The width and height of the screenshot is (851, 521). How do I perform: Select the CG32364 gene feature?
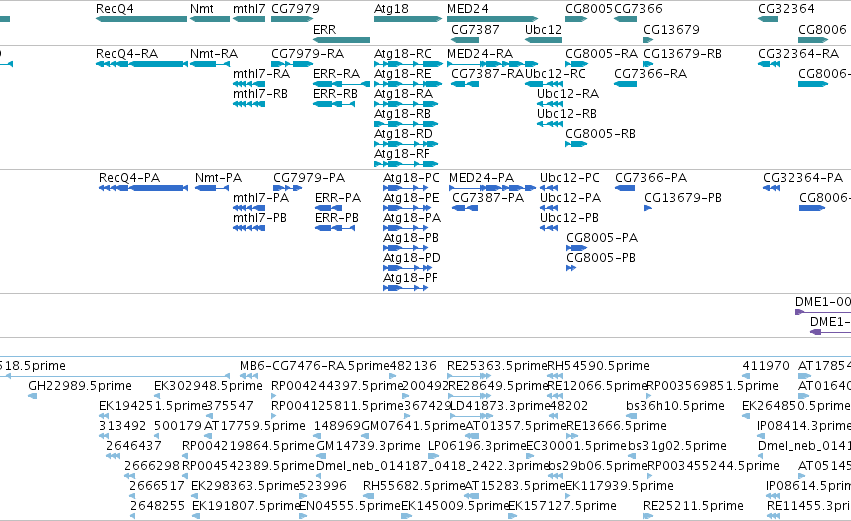click(x=768, y=19)
